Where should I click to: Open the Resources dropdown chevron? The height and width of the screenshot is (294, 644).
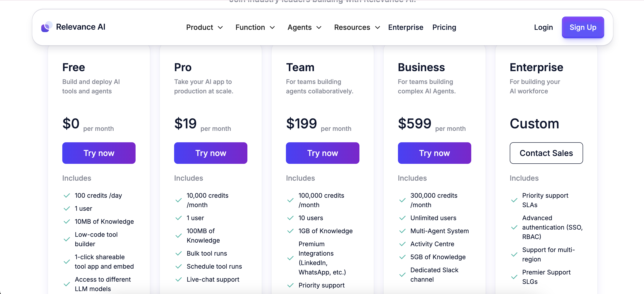(x=378, y=28)
